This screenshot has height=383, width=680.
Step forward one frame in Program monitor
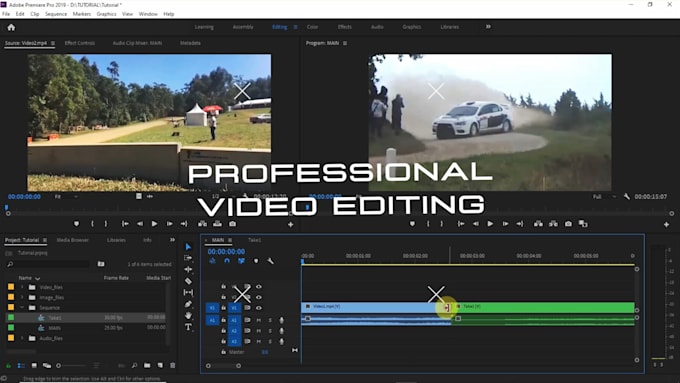pyautogui.click(x=505, y=224)
